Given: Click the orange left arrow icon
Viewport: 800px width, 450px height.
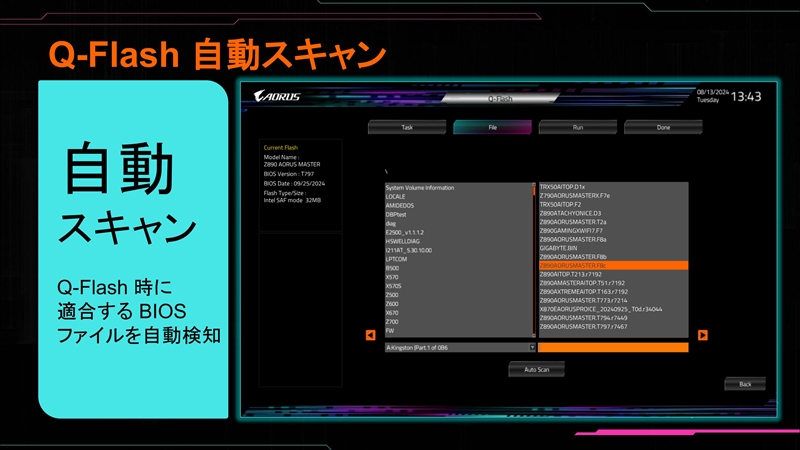Looking at the screenshot, I should [x=370, y=335].
